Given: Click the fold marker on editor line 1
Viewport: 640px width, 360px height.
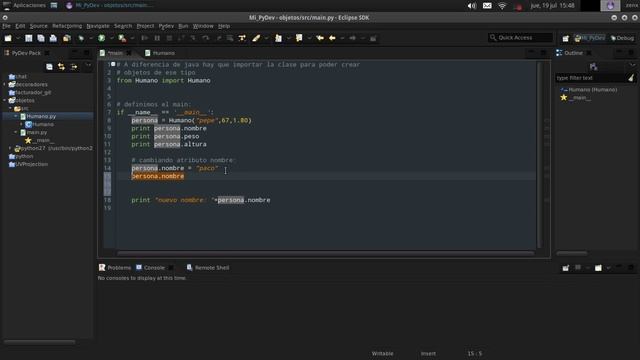Looking at the screenshot, I should (x=113, y=64).
